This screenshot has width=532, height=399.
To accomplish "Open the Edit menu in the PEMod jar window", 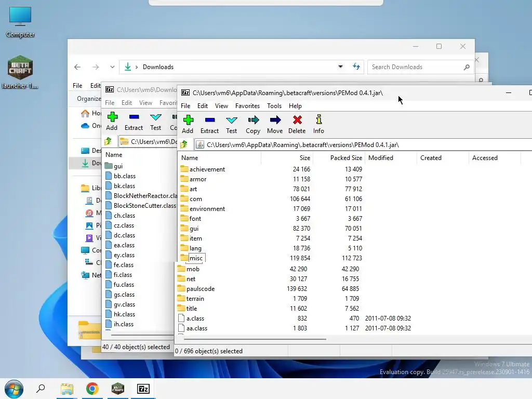I will pyautogui.click(x=203, y=106).
